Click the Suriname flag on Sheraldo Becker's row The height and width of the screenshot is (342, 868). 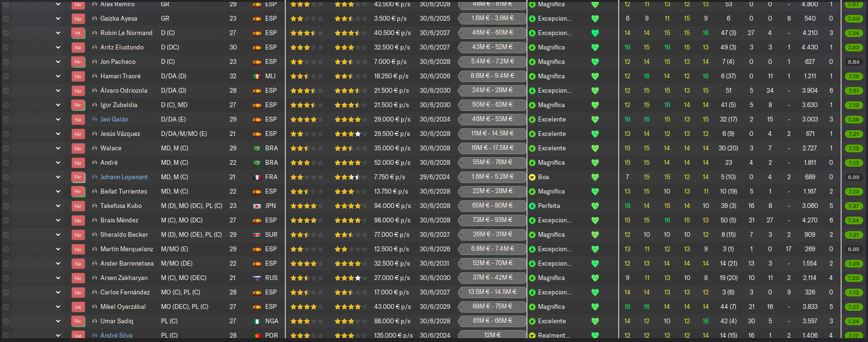[x=257, y=235]
